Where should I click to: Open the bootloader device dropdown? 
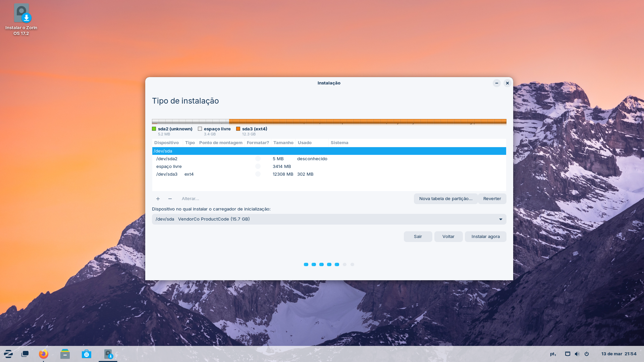tap(329, 219)
